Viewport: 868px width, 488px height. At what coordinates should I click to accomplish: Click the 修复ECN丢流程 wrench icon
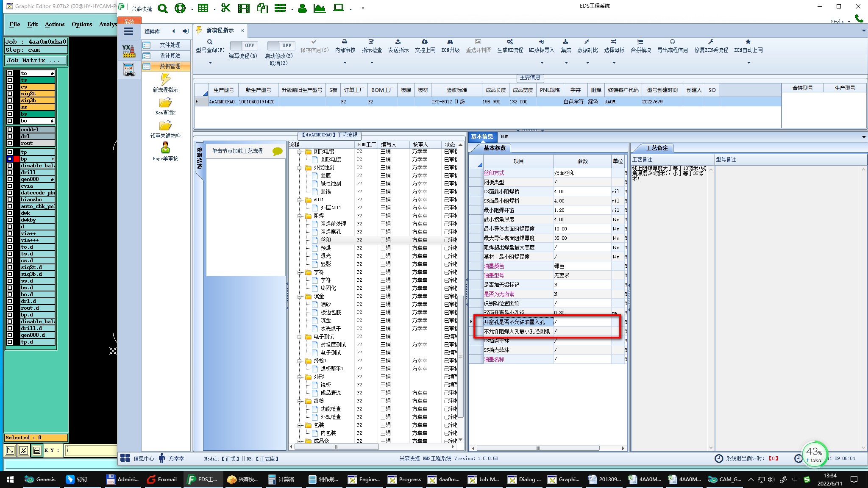pos(711,42)
